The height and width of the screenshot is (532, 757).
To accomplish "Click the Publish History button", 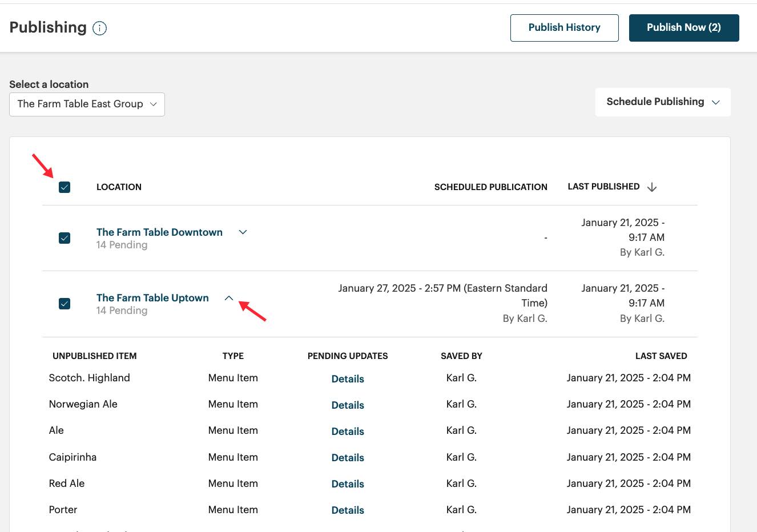I will (564, 28).
